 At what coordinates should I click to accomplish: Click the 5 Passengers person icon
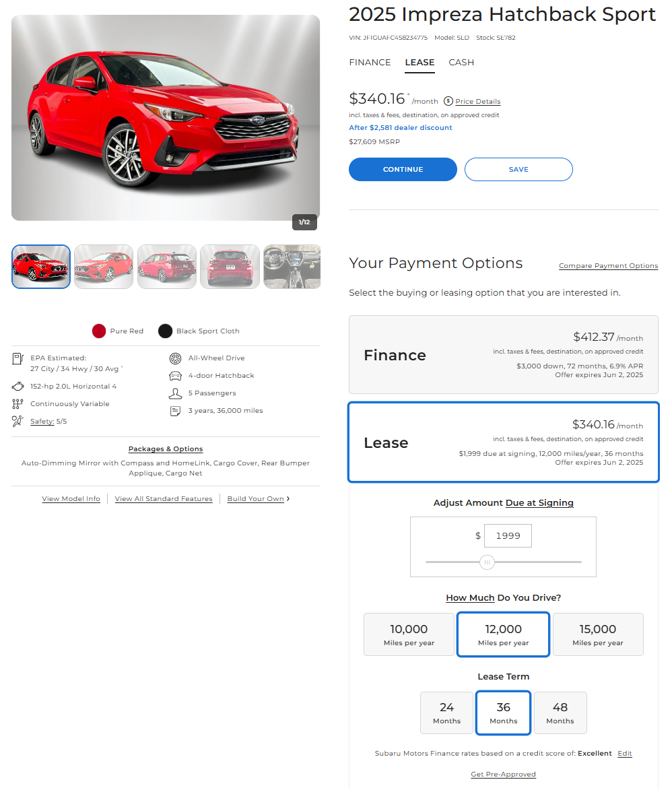point(175,393)
